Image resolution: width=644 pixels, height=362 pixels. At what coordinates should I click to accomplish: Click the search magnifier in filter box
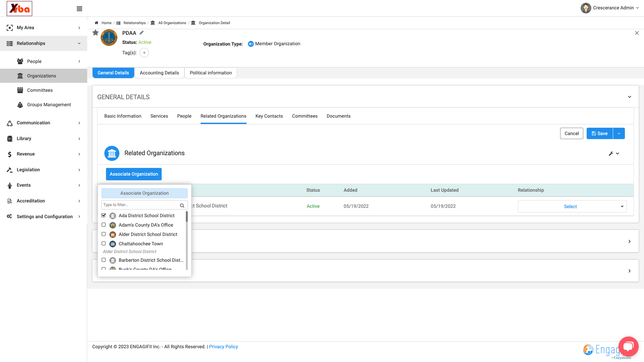tap(182, 205)
